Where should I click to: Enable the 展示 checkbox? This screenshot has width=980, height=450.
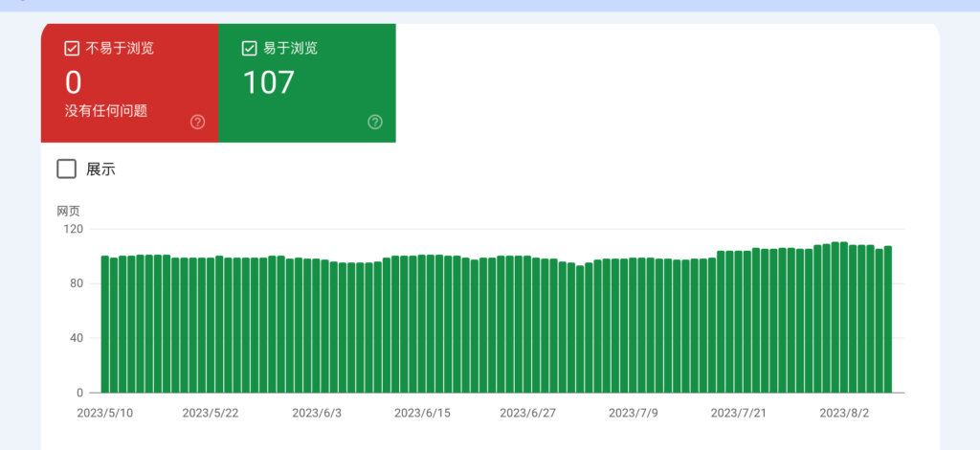[67, 169]
